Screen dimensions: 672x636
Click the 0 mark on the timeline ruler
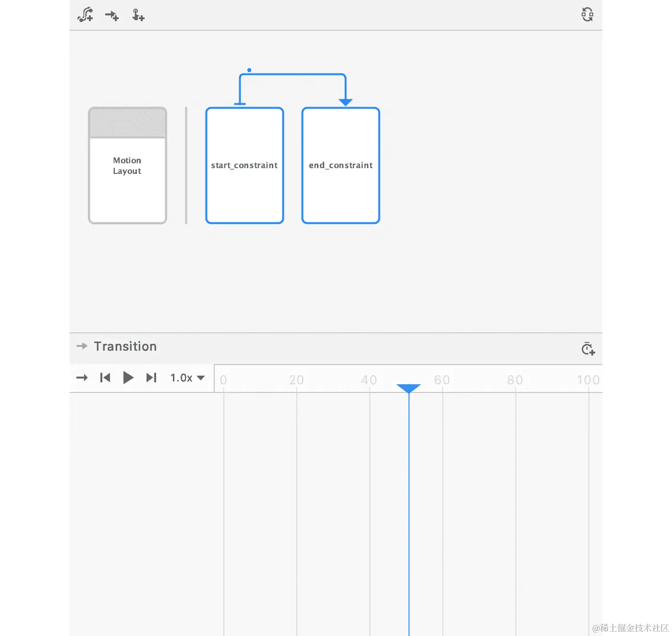(x=223, y=380)
